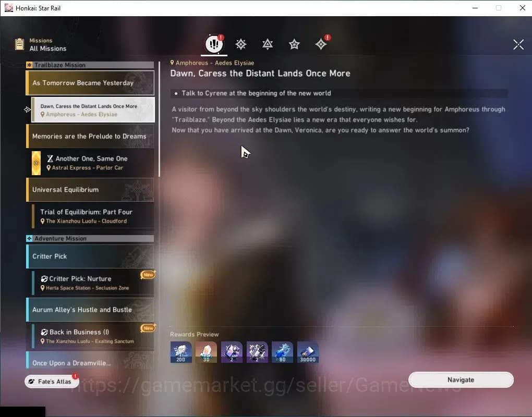This screenshot has width=532, height=417.
Task: Select the All Missions tab icon
Action: click(214, 44)
